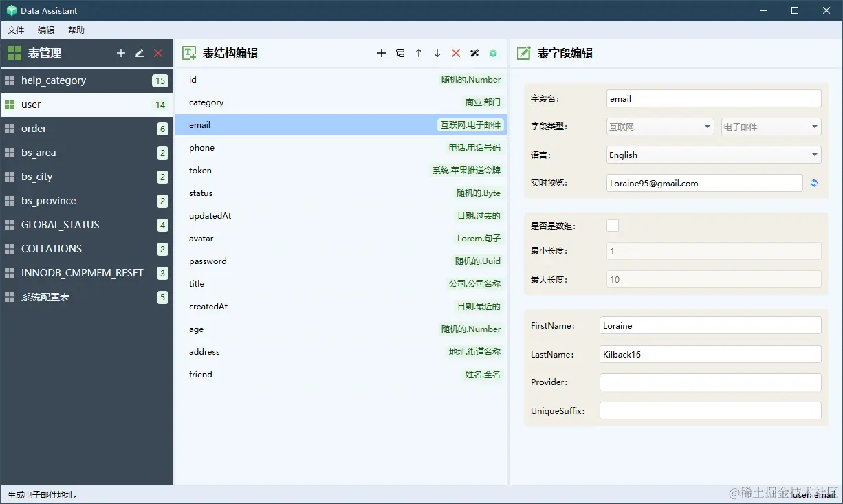This screenshot has height=504, width=843.
Task: Open the 编辑 menu
Action: [46, 30]
